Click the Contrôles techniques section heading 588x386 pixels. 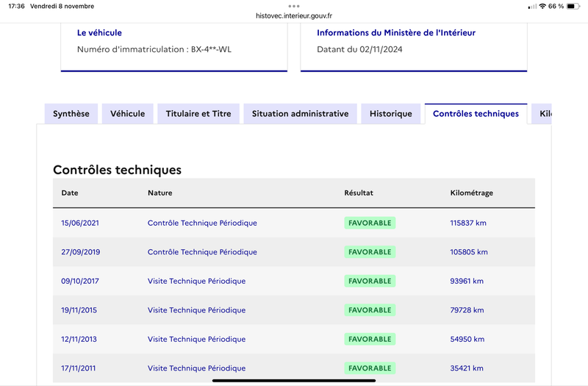click(117, 170)
